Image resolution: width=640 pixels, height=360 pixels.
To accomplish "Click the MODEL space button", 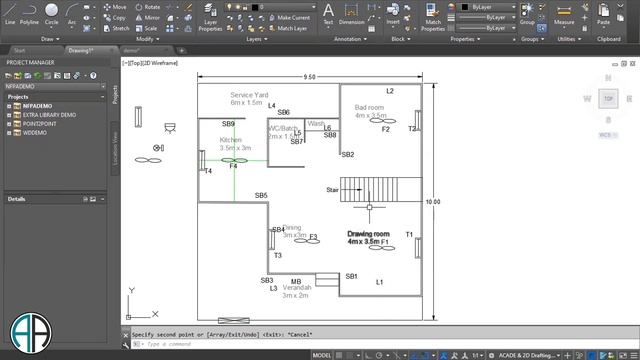I will (322, 356).
